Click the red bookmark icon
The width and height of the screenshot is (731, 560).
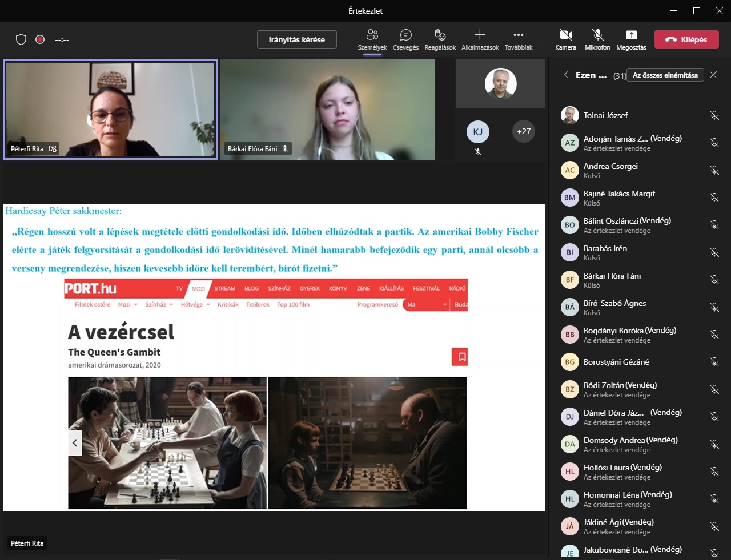tap(460, 357)
